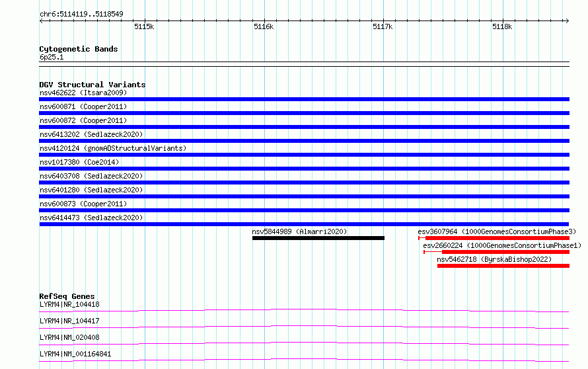Click gene label LYRM4|NM_001164841
This screenshot has height=369, width=588.
click(75, 354)
